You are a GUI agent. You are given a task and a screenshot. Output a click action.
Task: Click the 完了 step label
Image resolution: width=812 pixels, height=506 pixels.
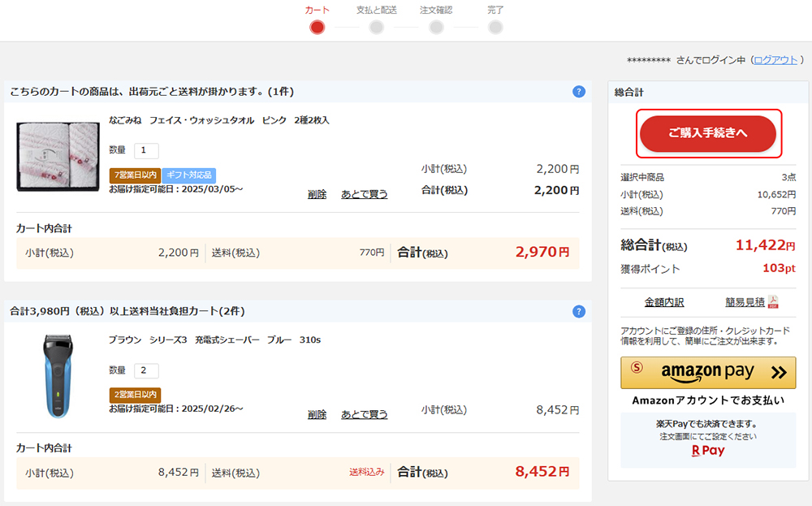coord(495,10)
